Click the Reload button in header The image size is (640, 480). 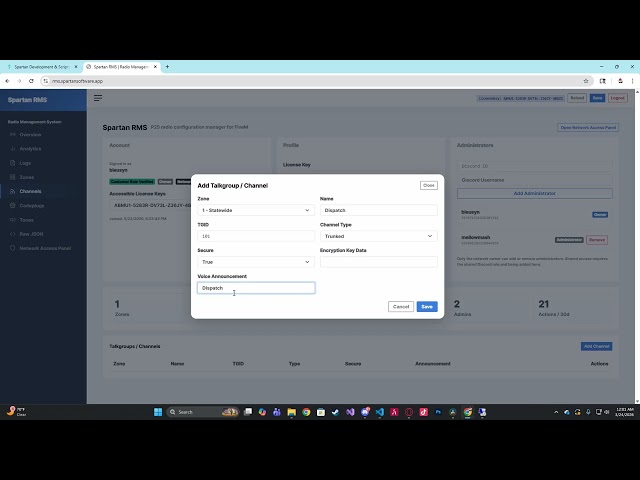tap(577, 98)
